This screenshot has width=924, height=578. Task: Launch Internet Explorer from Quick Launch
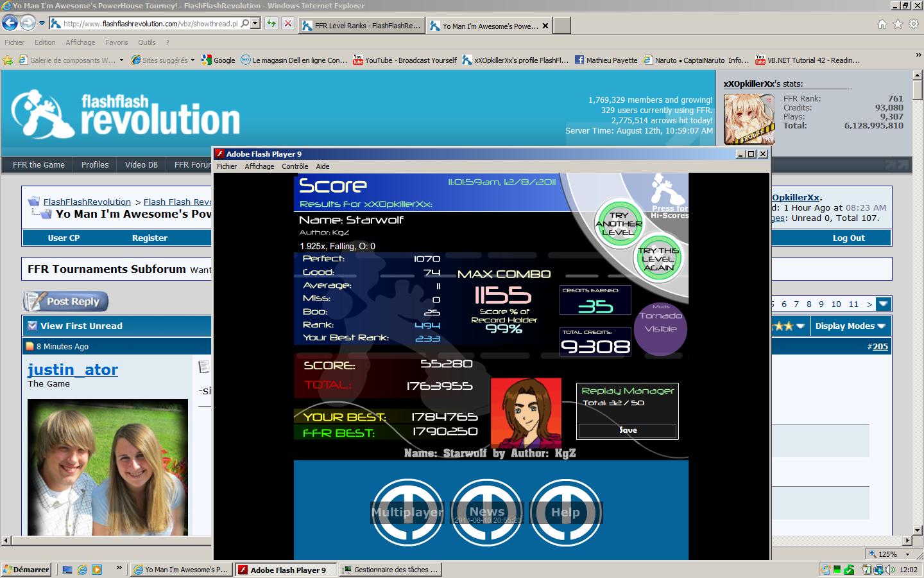click(82, 570)
